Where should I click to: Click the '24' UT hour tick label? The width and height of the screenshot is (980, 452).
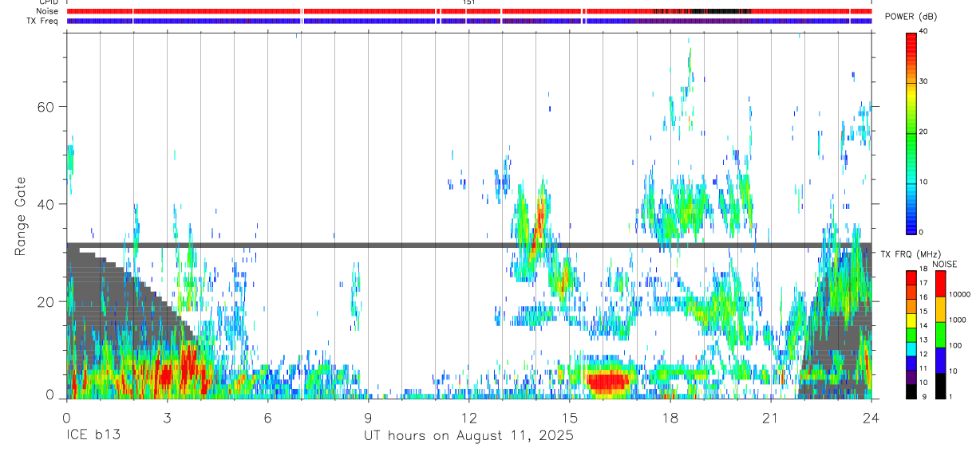point(871,419)
